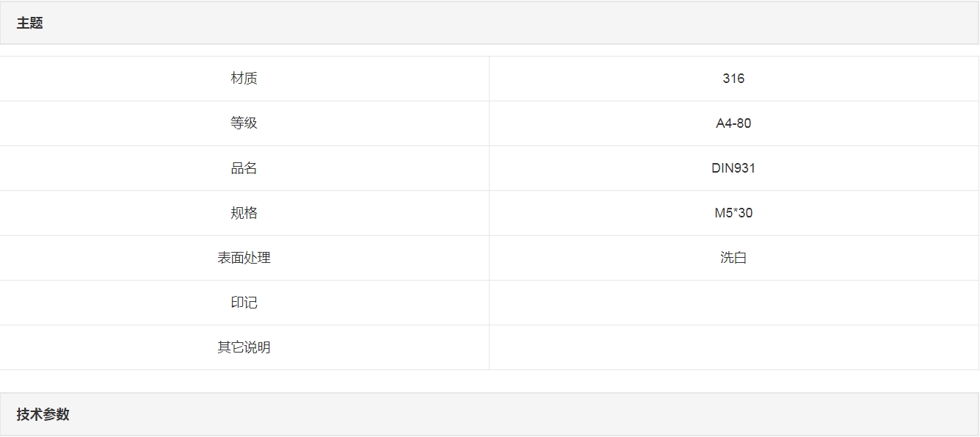980x437 pixels.
Task: Click the vertical divider between table columns
Action: point(489,213)
